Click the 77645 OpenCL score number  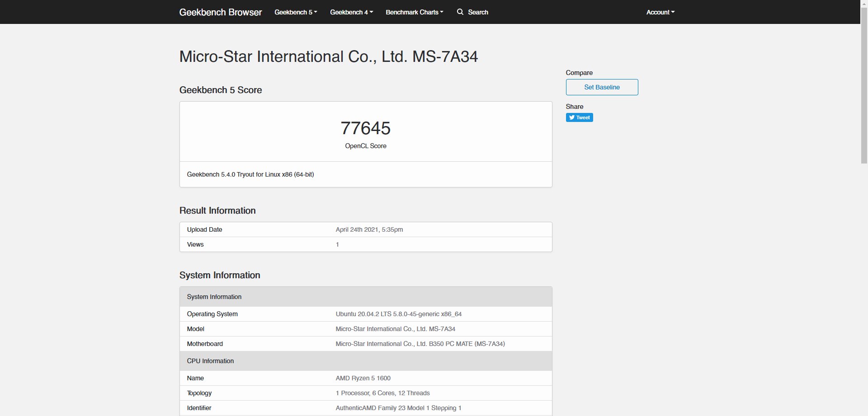coord(365,128)
